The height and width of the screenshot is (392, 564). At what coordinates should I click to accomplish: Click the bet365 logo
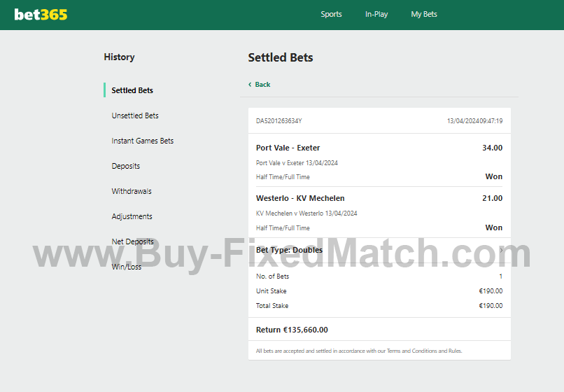41,15
